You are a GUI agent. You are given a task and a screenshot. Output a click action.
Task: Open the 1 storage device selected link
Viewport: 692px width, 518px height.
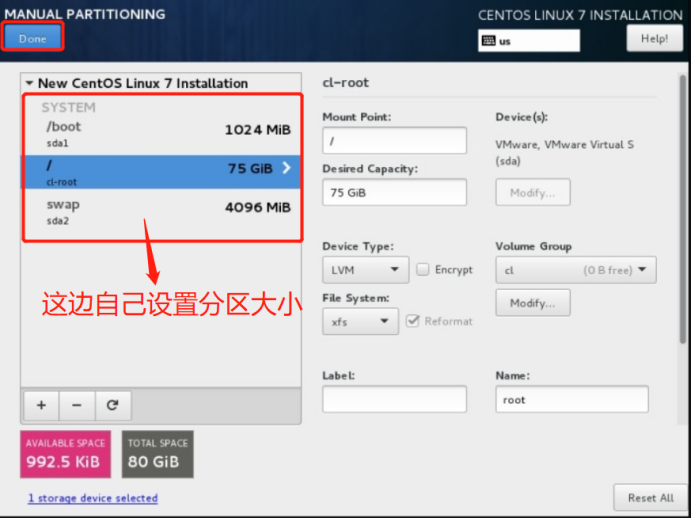point(93,498)
